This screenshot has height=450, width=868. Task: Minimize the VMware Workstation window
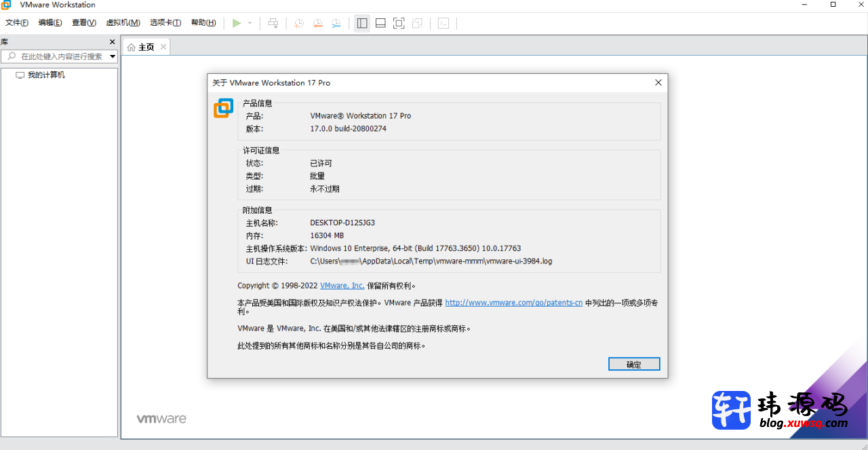pyautogui.click(x=806, y=5)
